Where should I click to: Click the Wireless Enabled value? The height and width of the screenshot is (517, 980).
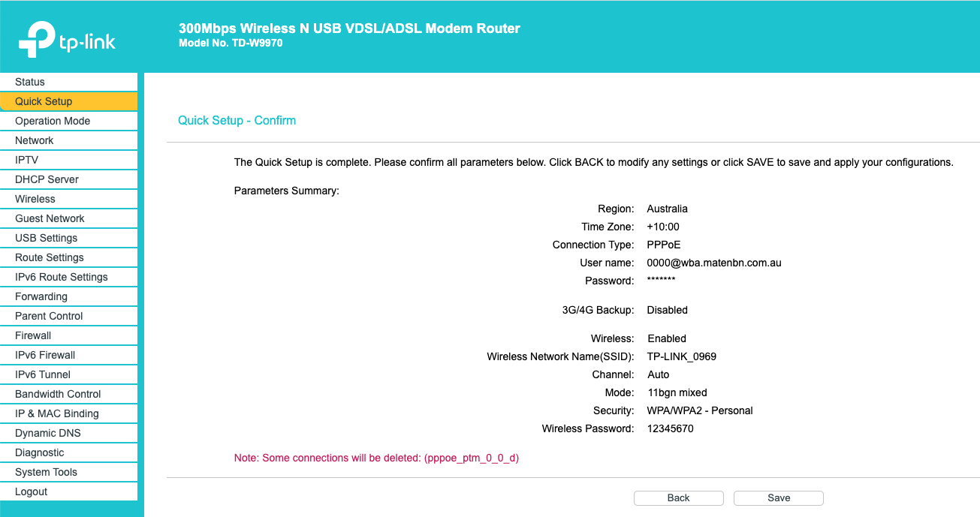tap(667, 338)
